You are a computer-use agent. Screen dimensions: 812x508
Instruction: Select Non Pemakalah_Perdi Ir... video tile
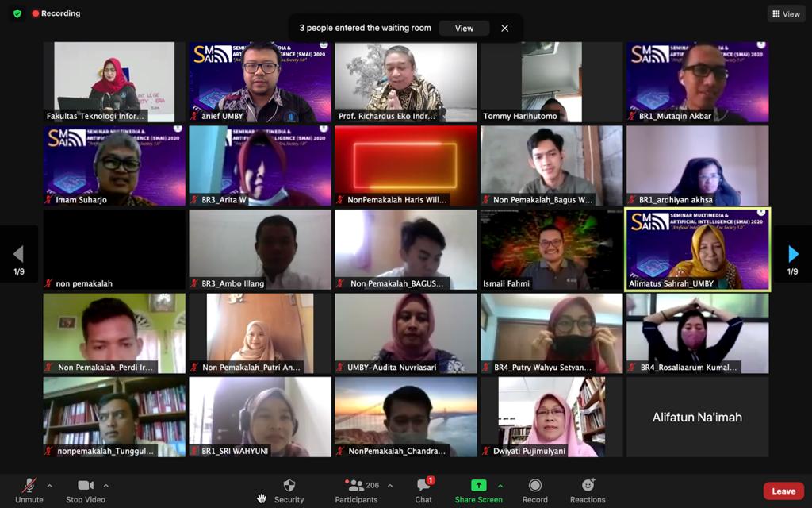[114, 333]
